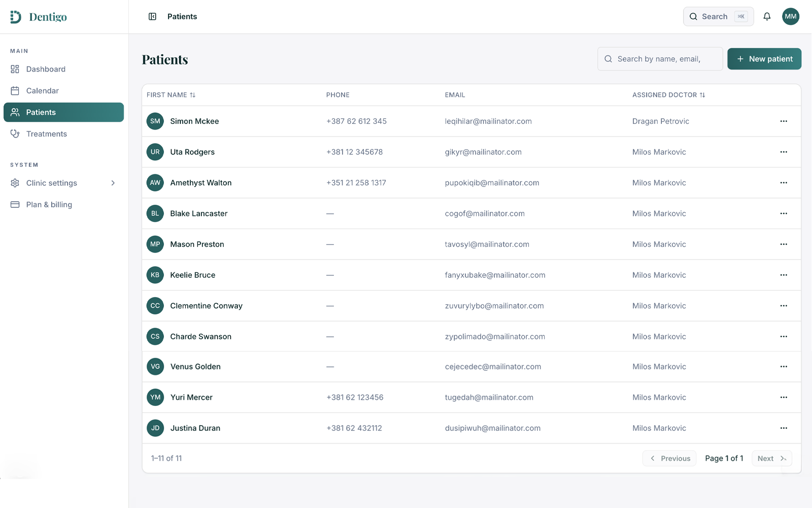812x508 pixels.
Task: Focus the search by name, email field
Action: 660,59
